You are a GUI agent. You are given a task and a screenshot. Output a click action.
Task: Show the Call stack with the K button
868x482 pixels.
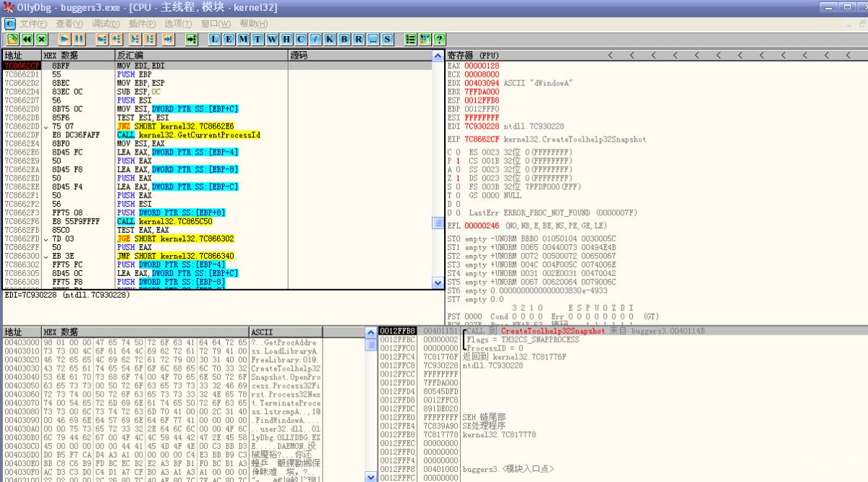[x=329, y=39]
